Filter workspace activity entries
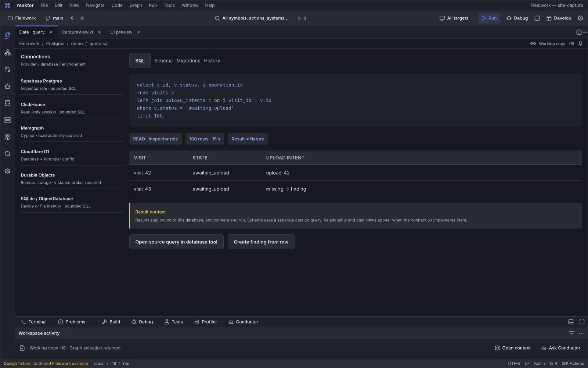The height and width of the screenshot is (368, 588). point(571,333)
